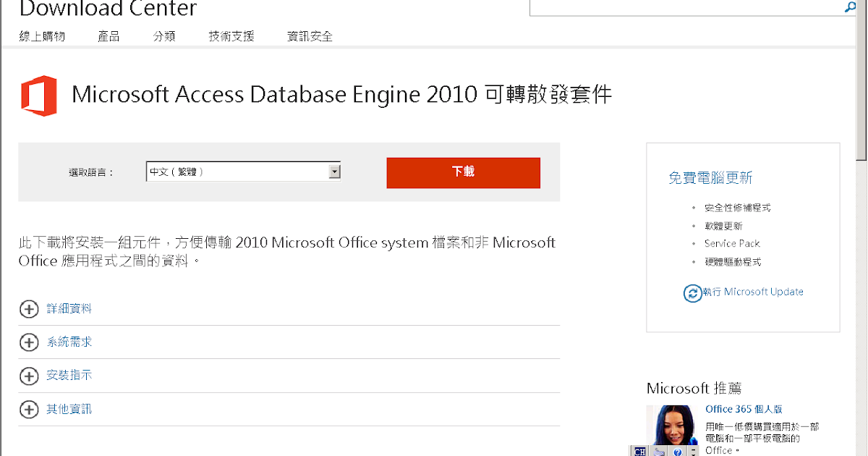This screenshot has height=456, width=868.
Task: Expand the 系統需求 section
Action: tap(69, 342)
